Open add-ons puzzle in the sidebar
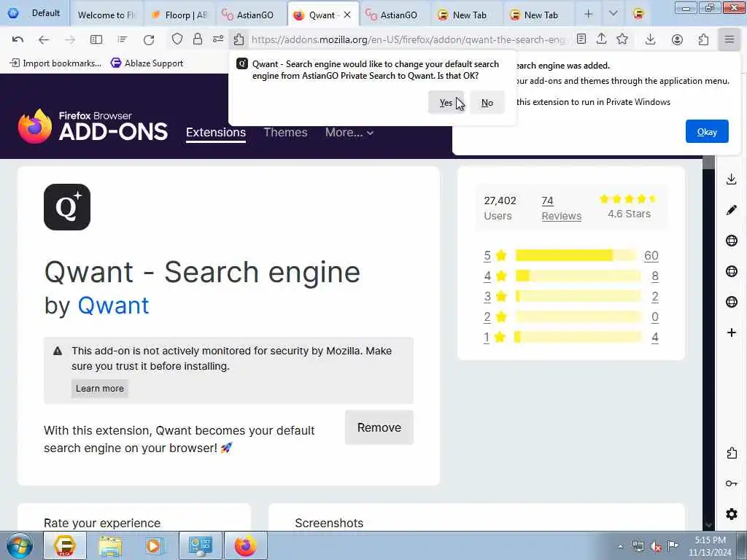Image resolution: width=747 pixels, height=560 pixels. click(x=731, y=453)
